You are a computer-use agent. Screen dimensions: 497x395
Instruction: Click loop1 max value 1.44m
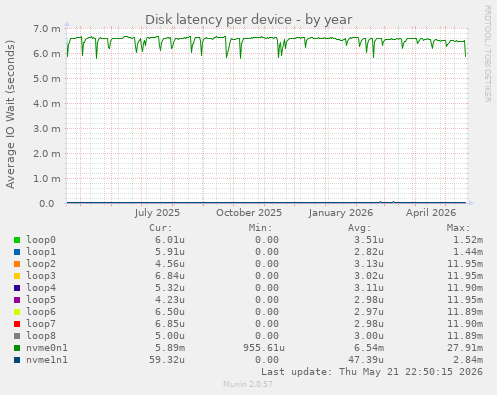coord(468,252)
